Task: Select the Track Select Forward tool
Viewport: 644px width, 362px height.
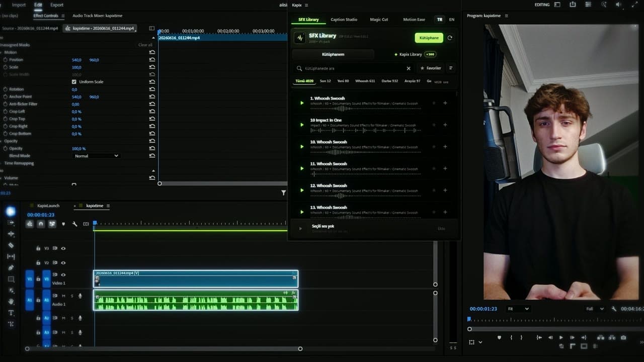Action: (x=11, y=223)
